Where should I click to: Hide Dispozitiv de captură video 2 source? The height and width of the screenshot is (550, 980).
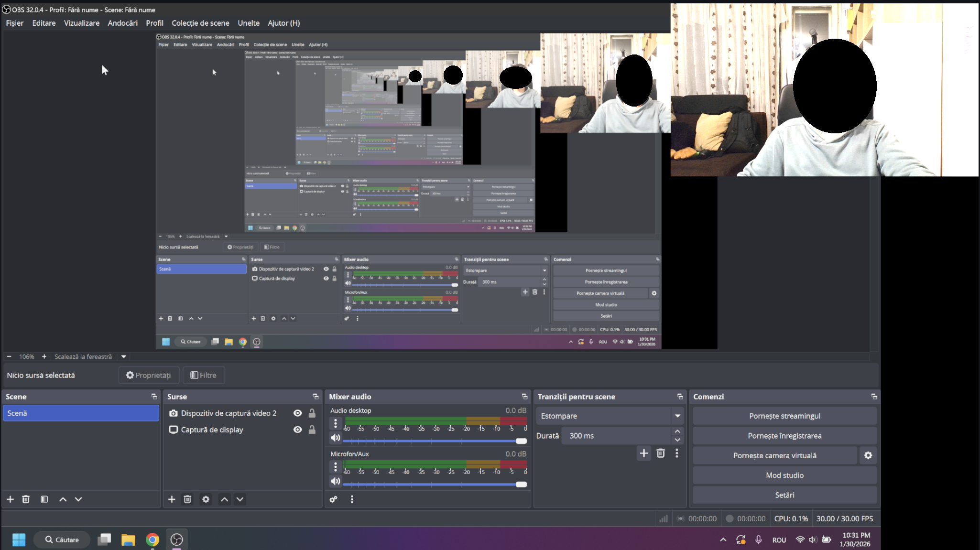tap(297, 413)
